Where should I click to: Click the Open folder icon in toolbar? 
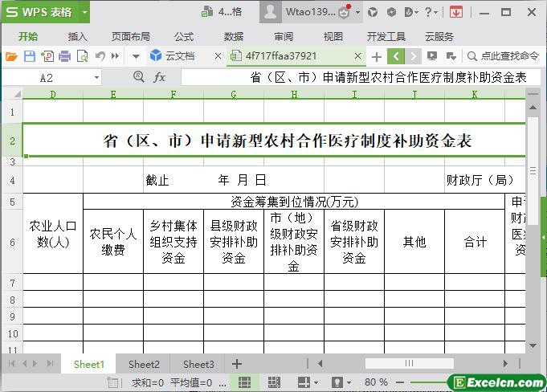point(10,56)
